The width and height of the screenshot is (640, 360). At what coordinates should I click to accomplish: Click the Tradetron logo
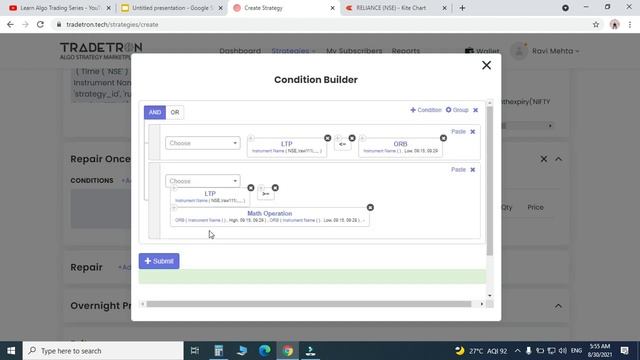click(101, 50)
